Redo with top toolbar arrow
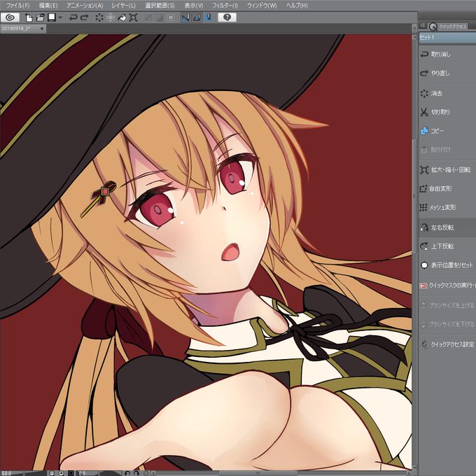476x476 pixels. [85, 17]
